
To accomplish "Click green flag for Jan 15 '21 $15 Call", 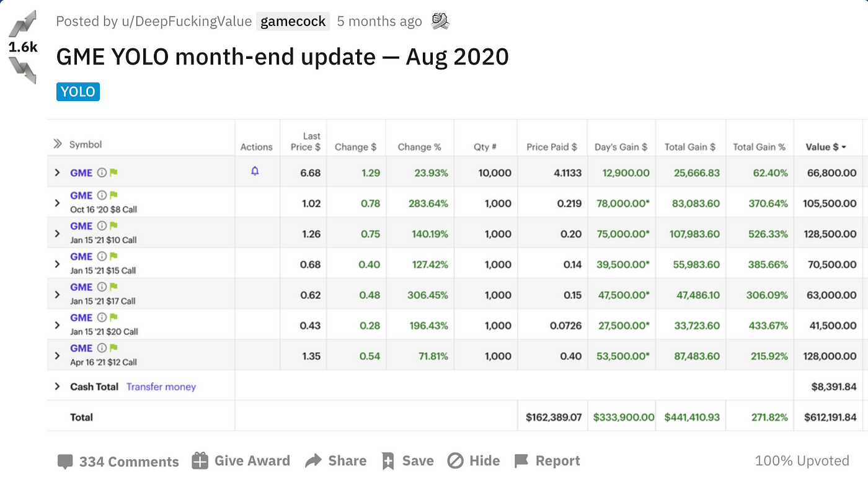I will pyautogui.click(x=113, y=256).
